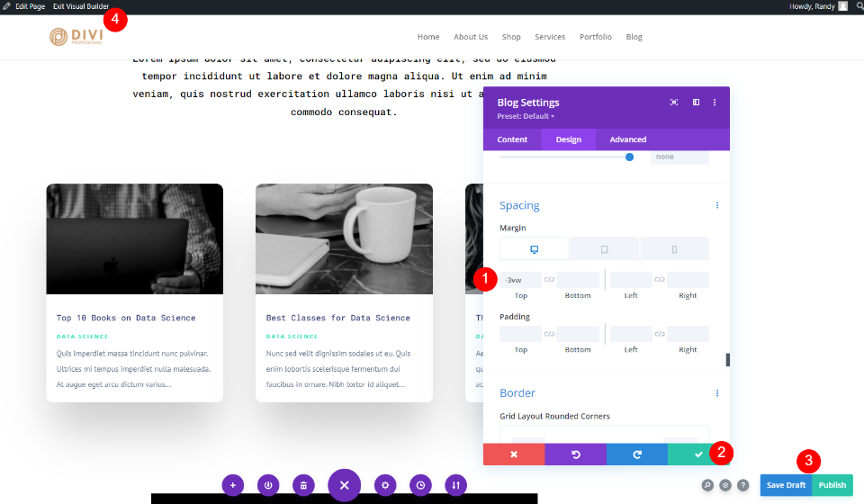Click the Padding Left input field

(x=631, y=334)
